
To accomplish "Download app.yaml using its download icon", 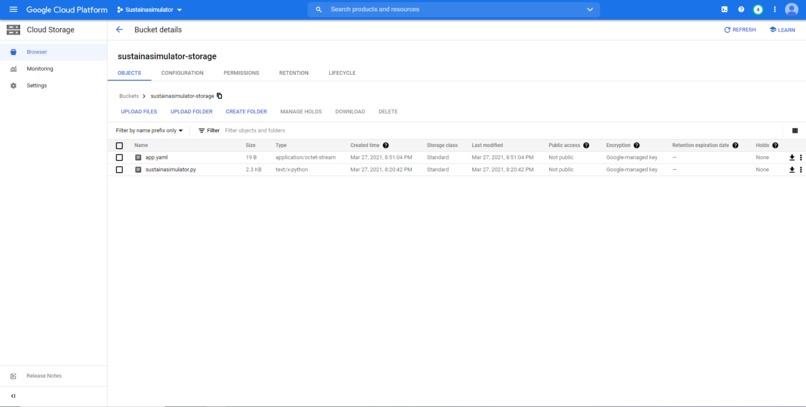I will 792,157.
